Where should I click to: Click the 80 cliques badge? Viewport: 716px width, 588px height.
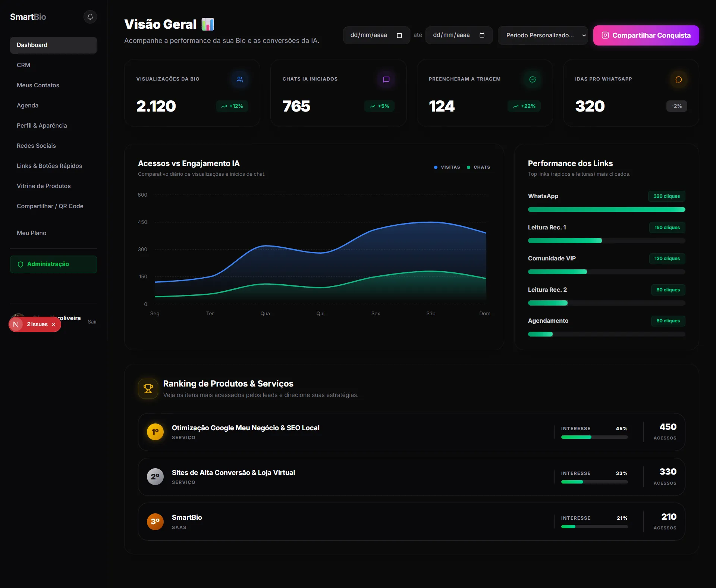[x=668, y=290]
